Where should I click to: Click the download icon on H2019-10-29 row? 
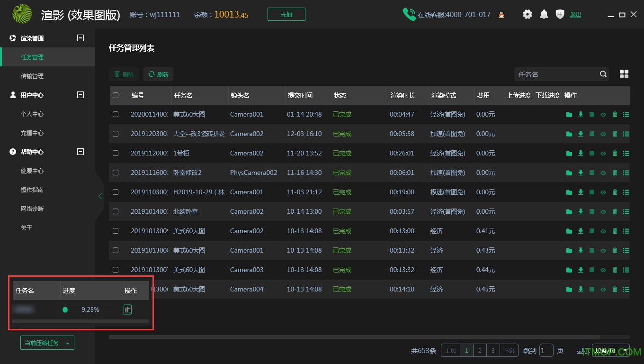581,192
